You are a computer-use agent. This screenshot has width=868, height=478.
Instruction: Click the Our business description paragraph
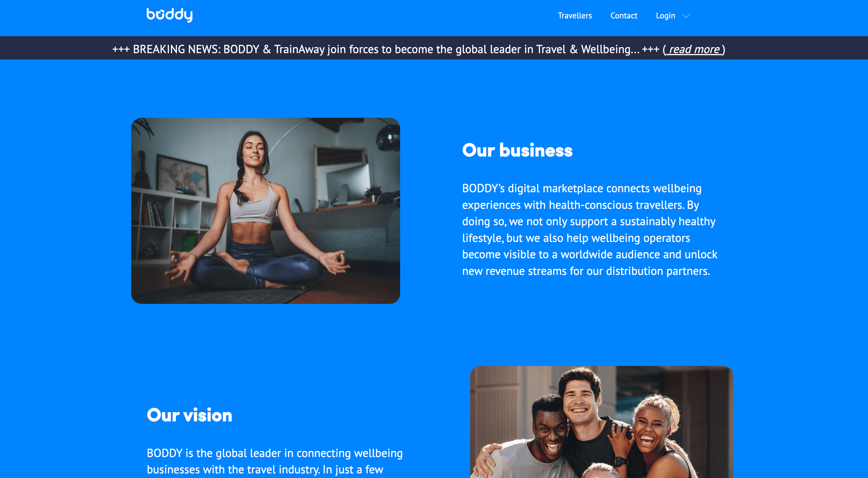tap(589, 230)
